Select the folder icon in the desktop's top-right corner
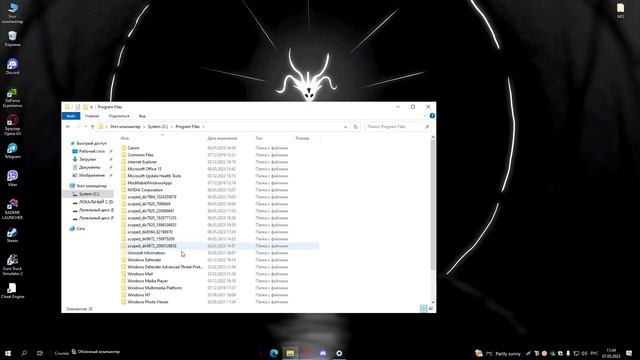The width and height of the screenshot is (640, 360). 620,11
